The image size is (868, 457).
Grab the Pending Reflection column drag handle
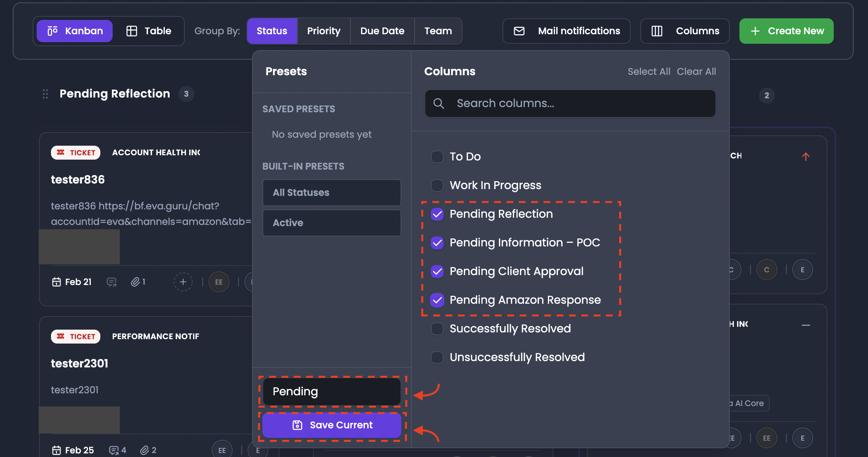click(45, 94)
